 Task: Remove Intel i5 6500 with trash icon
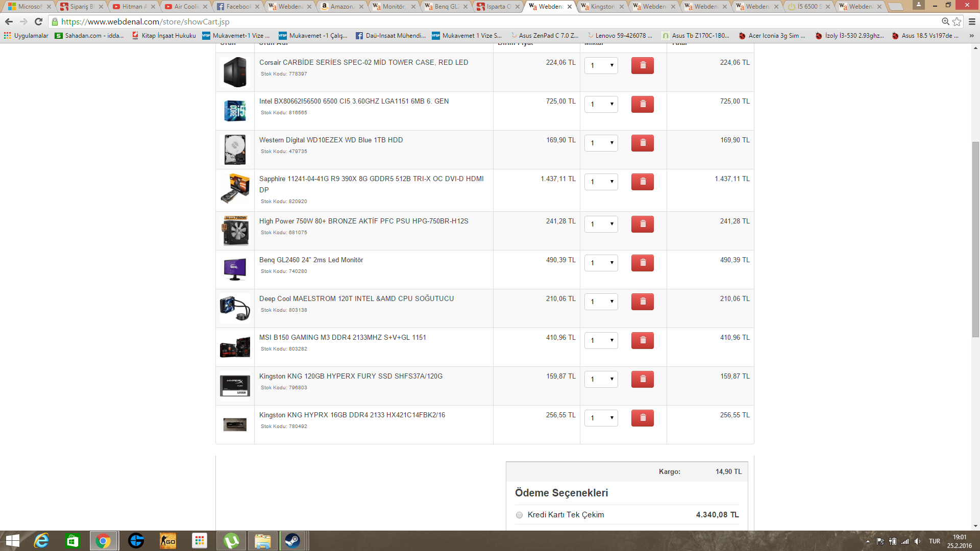[x=642, y=104]
